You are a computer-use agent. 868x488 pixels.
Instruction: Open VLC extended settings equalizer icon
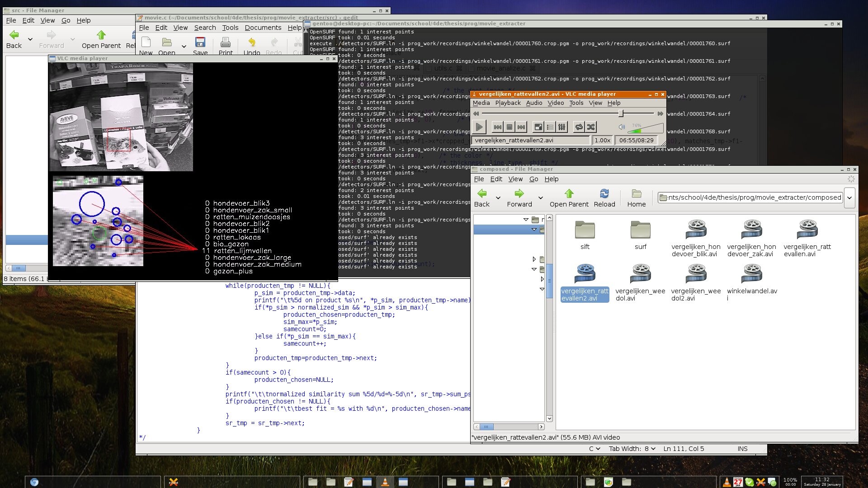tap(561, 127)
